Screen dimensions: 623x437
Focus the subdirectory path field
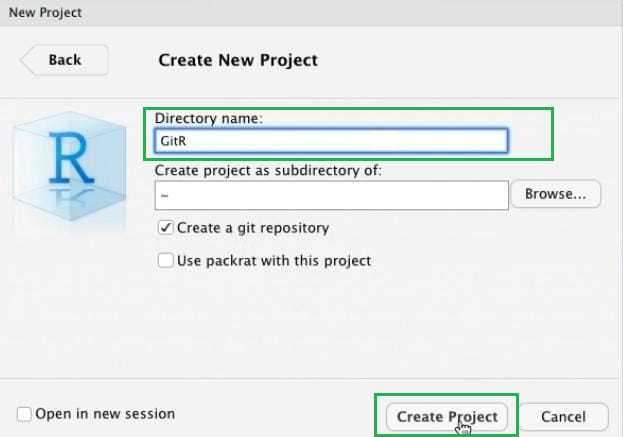click(x=330, y=195)
